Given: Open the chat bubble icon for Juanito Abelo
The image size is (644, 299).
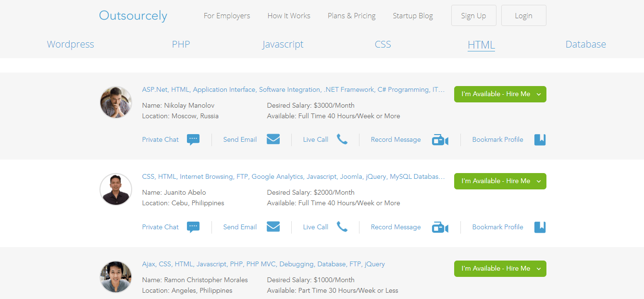Looking at the screenshot, I should pyautogui.click(x=193, y=226).
